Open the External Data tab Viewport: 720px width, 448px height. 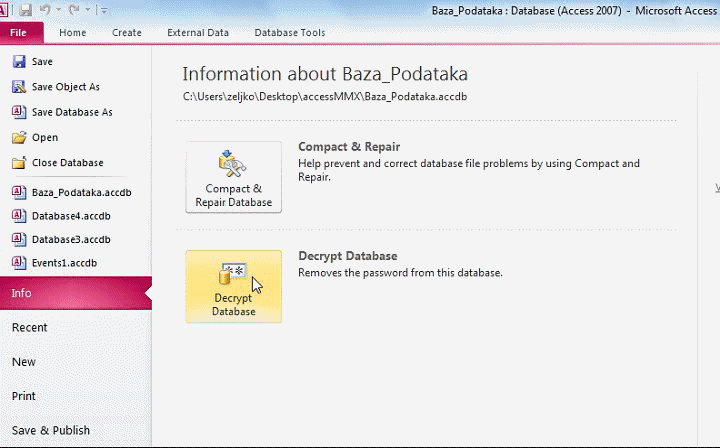tap(198, 33)
